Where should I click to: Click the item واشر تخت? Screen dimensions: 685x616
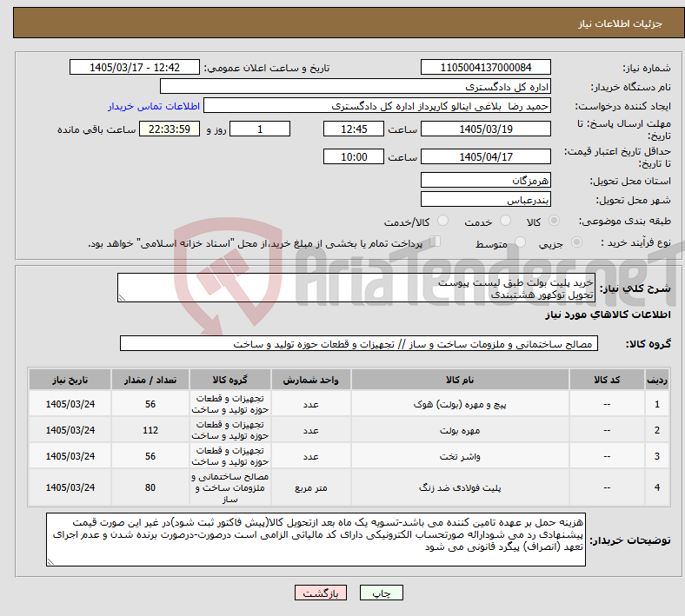[x=460, y=457]
